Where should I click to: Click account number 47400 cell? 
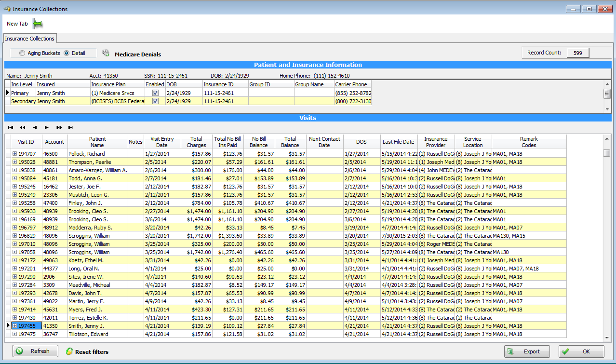54,203
